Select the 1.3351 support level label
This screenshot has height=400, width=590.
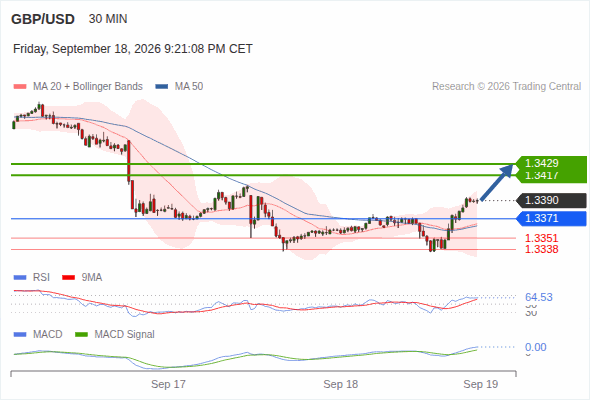[541, 238]
